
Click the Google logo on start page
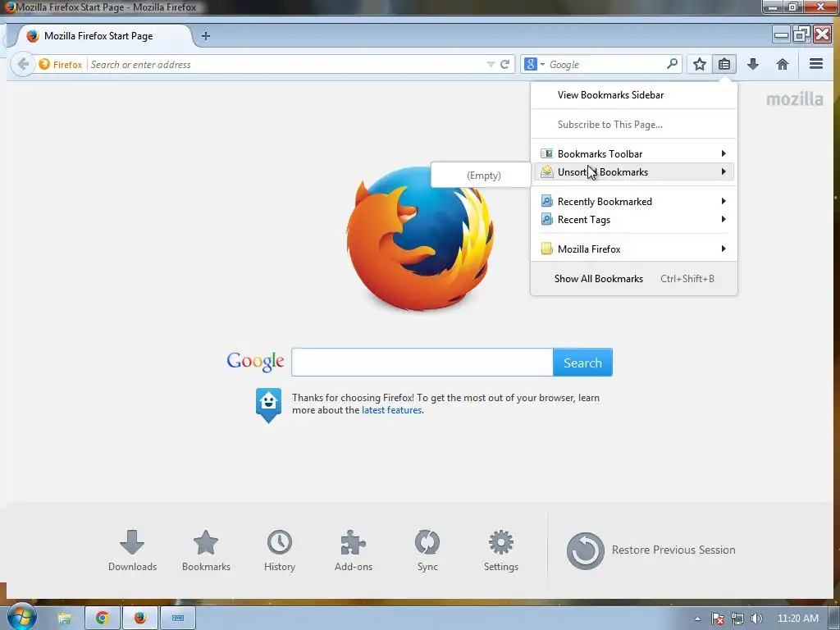click(256, 362)
